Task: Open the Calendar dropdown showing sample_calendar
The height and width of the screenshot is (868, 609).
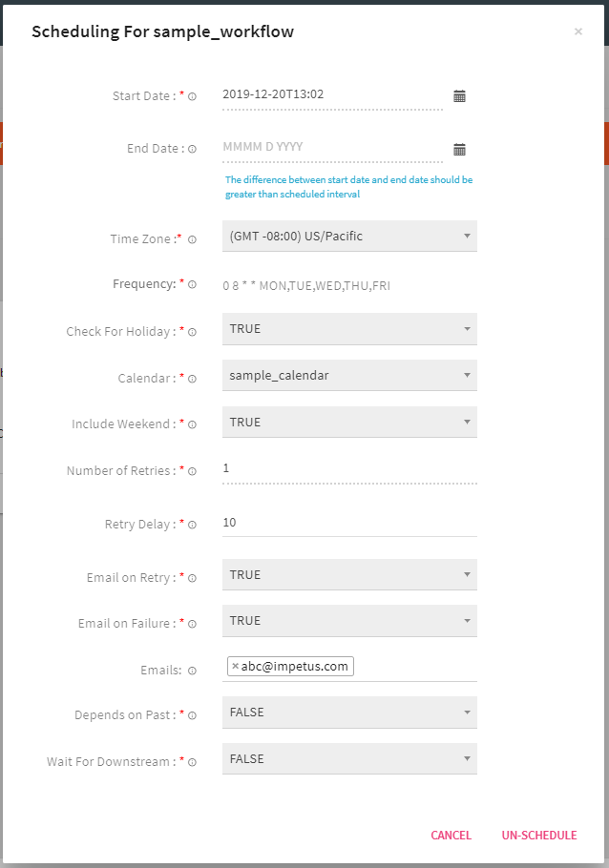Action: [x=349, y=376]
